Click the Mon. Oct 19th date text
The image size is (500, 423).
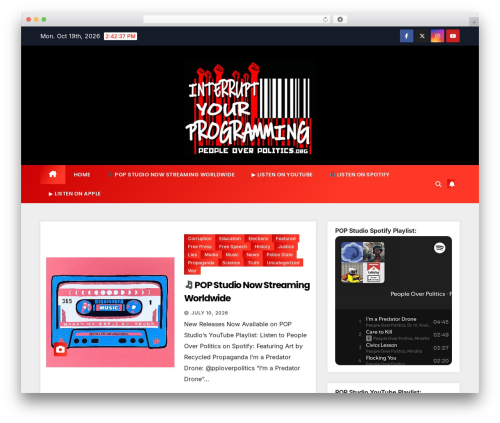coord(70,36)
